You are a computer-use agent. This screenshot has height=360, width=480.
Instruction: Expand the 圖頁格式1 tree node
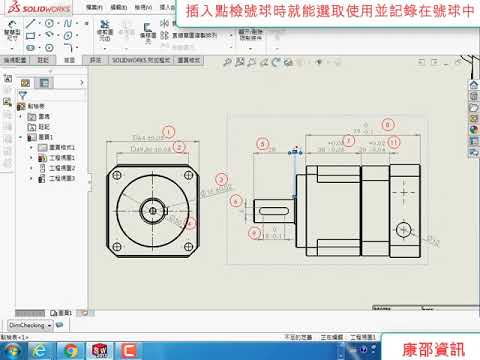(32, 147)
